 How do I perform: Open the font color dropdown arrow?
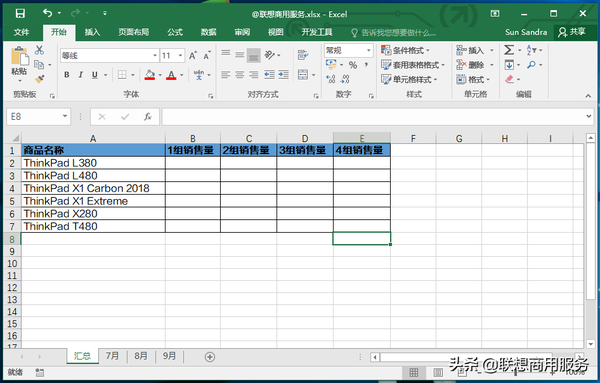click(x=182, y=75)
